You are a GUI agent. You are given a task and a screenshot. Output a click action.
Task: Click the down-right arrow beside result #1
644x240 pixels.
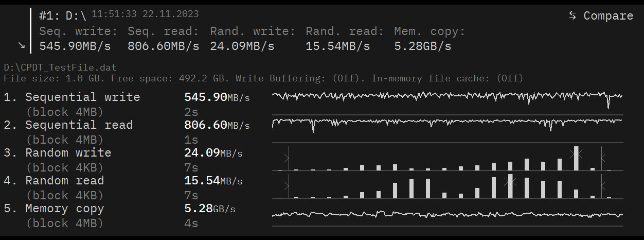22,45
